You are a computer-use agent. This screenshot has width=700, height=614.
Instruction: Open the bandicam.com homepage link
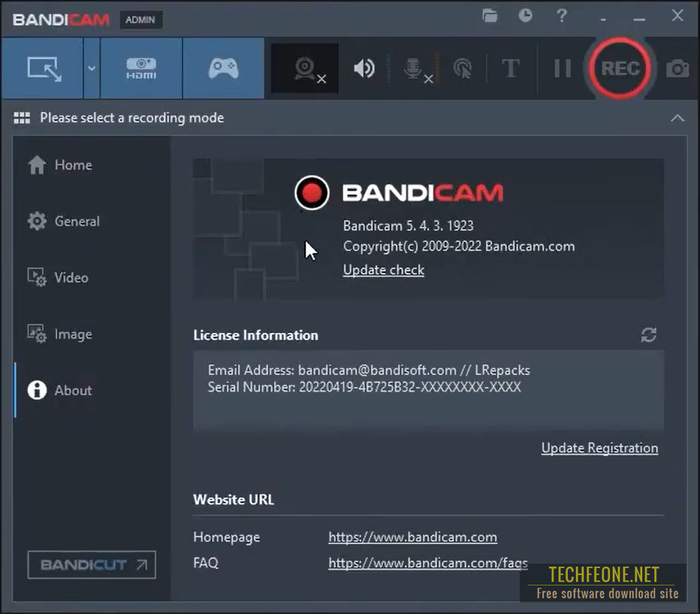412,537
